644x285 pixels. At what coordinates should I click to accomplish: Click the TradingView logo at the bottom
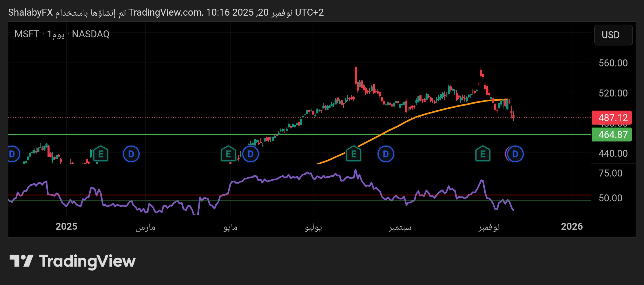coord(72,261)
